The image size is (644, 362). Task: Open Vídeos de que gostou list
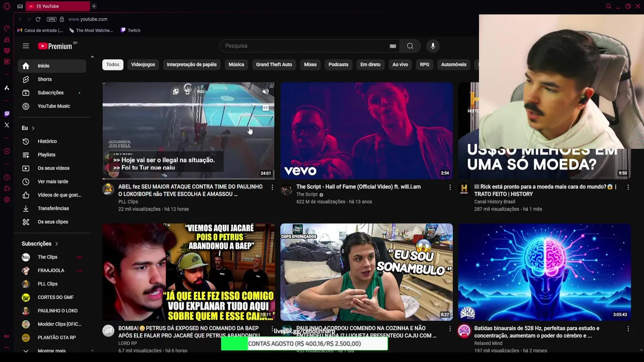(x=52, y=195)
